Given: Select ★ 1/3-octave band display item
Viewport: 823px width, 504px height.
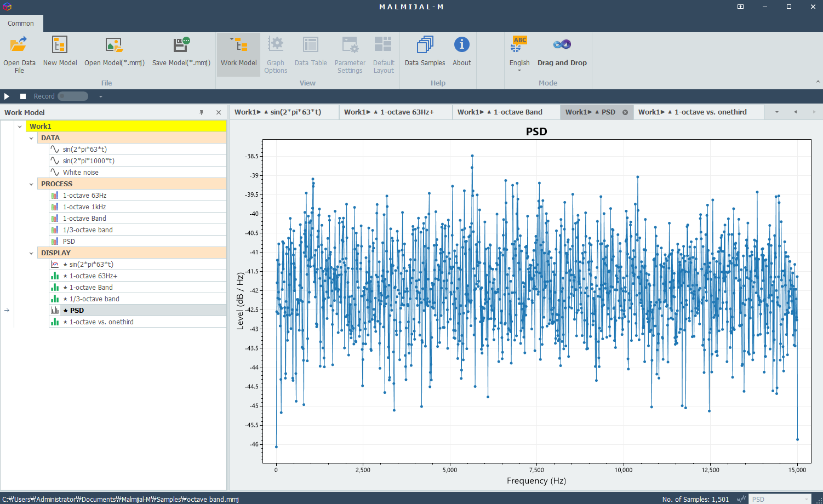Looking at the screenshot, I should click(x=138, y=299).
